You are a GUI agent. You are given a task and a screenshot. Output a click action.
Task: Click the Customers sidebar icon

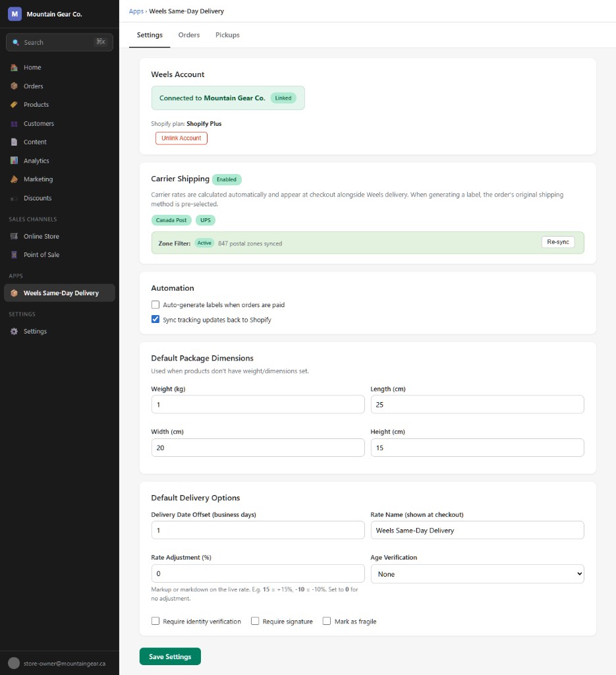(x=14, y=123)
